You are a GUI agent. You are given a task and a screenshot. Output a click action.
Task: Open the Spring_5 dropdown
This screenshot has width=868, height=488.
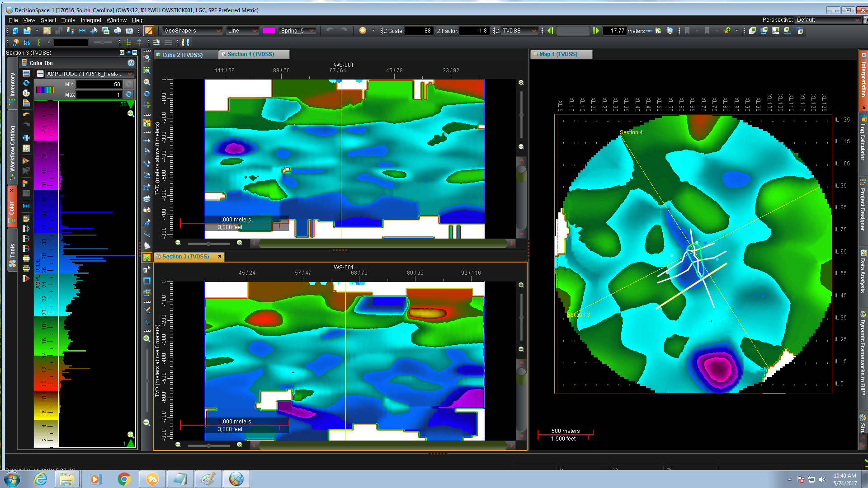pyautogui.click(x=297, y=31)
